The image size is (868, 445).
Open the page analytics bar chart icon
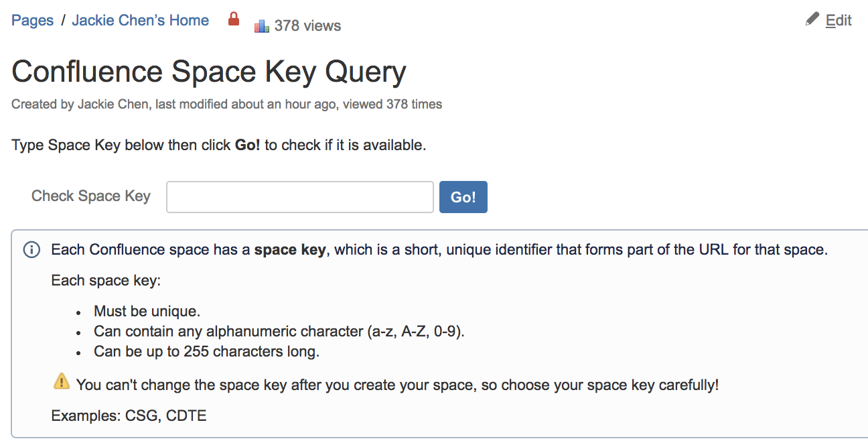point(261,26)
